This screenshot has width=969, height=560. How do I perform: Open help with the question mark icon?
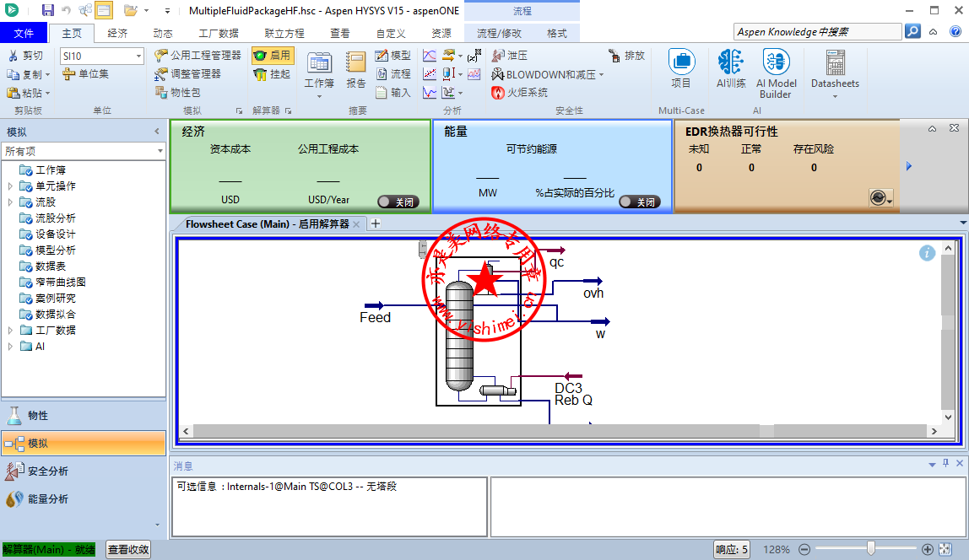[x=955, y=31]
